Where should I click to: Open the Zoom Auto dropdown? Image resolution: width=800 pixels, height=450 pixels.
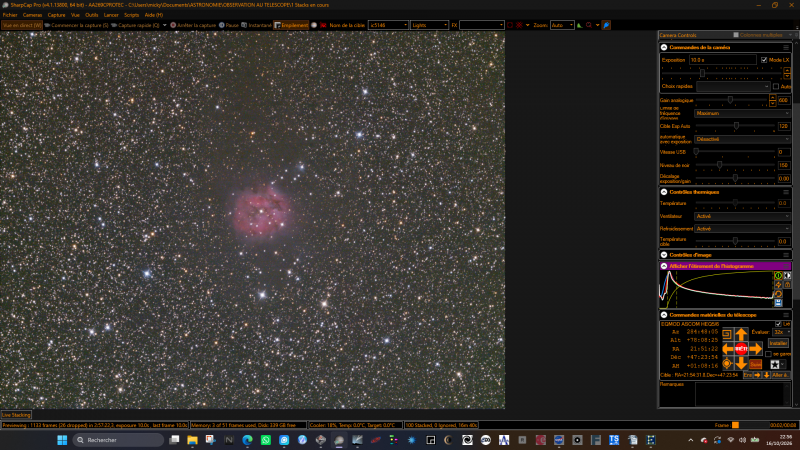coord(562,25)
